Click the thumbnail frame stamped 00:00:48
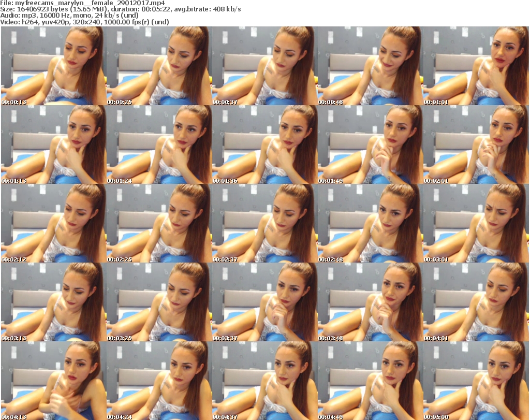This screenshot has height=420, width=530. 370,66
